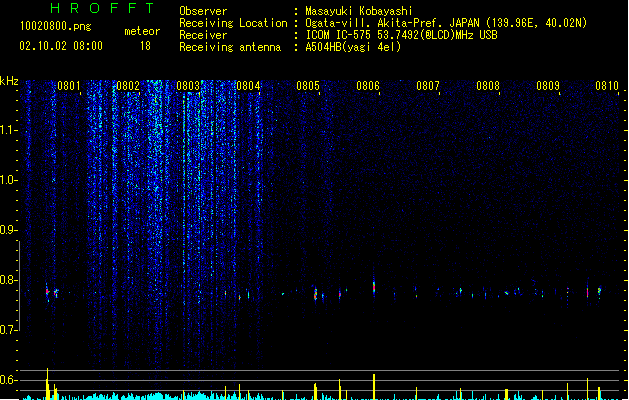The height and width of the screenshot is (400, 629).
Task: Click the receiving location Ogata-vill. Akita-Pref. text
Action: pyautogui.click(x=375, y=23)
